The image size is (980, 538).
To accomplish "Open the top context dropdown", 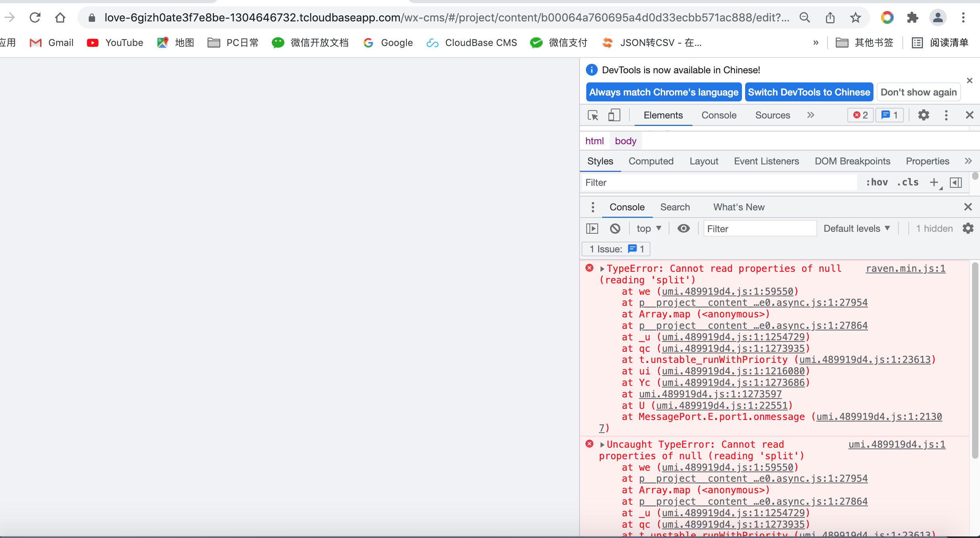I will (x=648, y=229).
